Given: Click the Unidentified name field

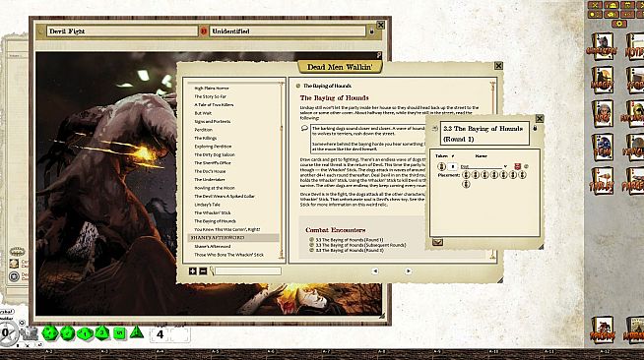Looking at the screenshot, I should click(288, 31).
